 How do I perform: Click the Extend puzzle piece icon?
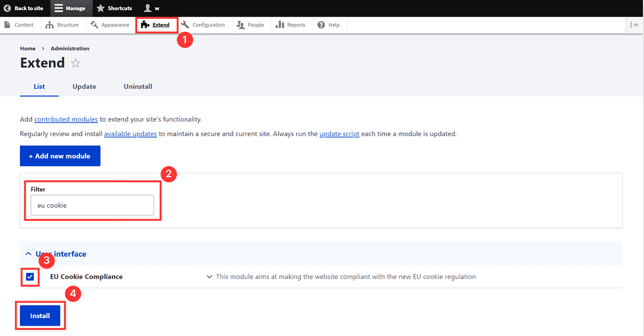pyautogui.click(x=145, y=24)
